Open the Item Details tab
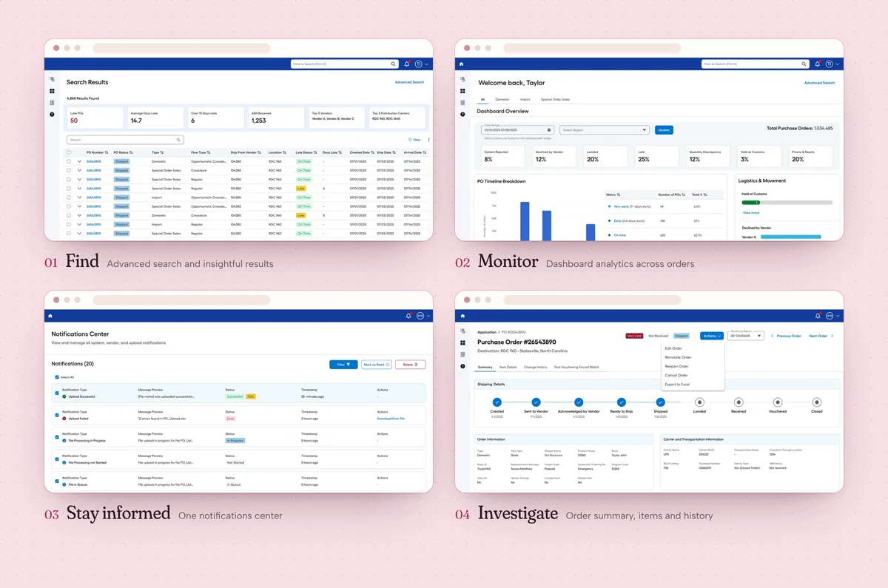The height and width of the screenshot is (588, 888). 508,367
